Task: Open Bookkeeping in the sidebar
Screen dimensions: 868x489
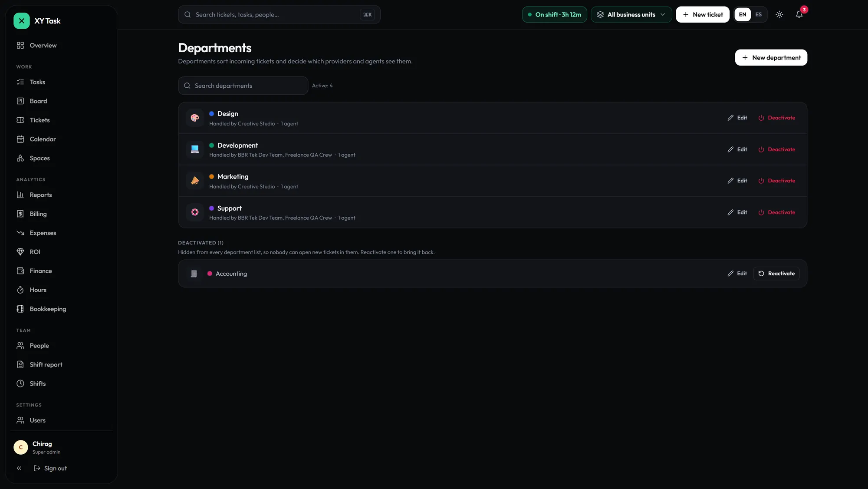Action: pos(61,309)
